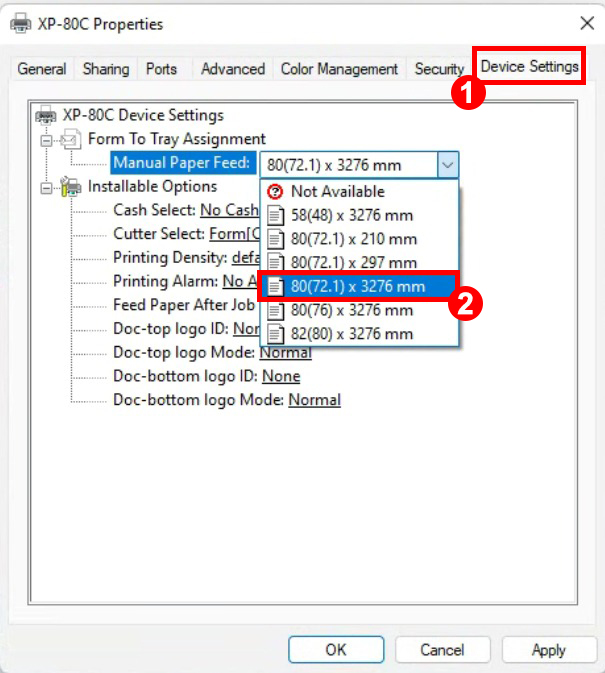Click the page icon beside 80(76) x 3276 mm
Screen dimensions: 605x673
pos(275,310)
